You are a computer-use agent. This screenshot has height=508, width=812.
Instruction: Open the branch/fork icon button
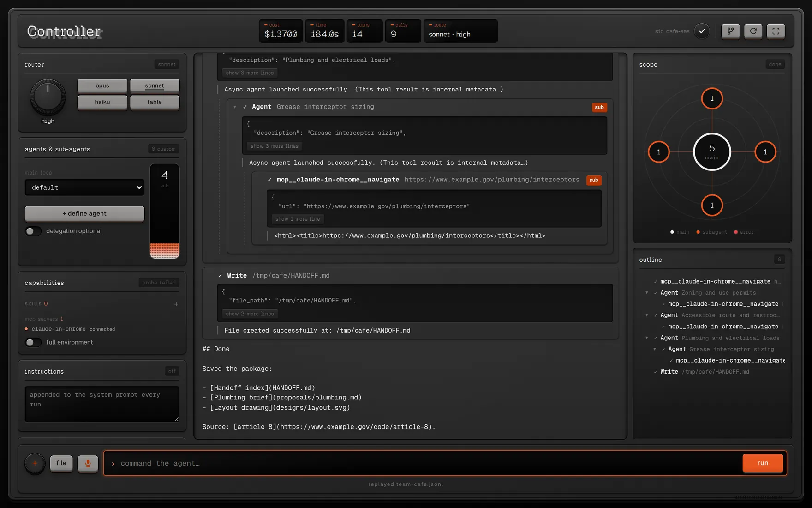(731, 31)
